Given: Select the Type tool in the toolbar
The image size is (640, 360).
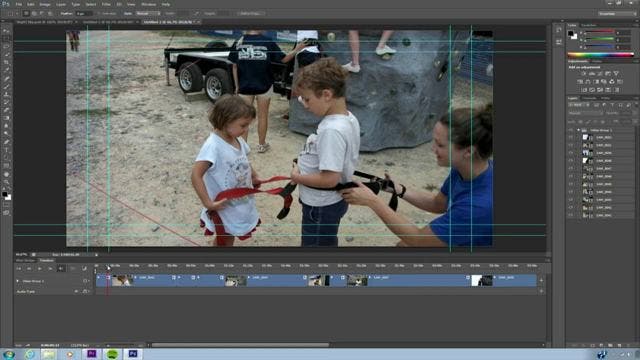Looking at the screenshot, I should [x=6, y=150].
